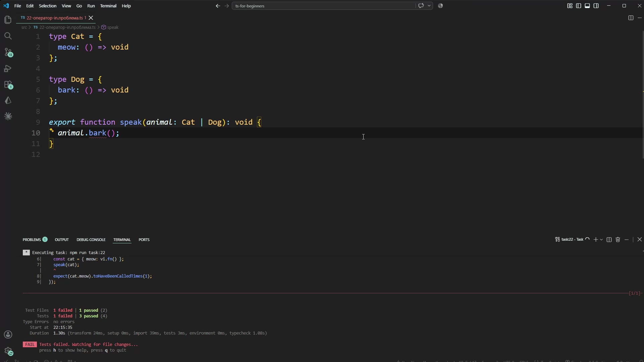The height and width of the screenshot is (362, 644).
Task: Open the Terminal menu in menu bar
Action: [108, 6]
